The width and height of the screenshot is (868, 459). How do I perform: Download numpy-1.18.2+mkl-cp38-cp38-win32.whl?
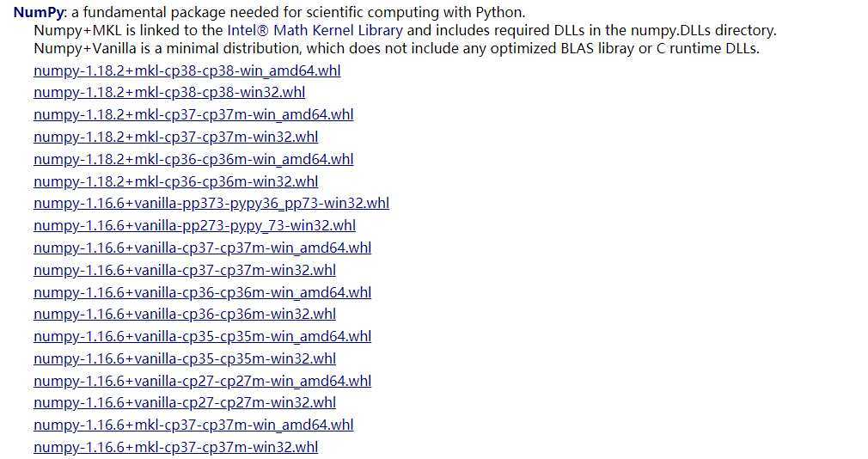[169, 93]
